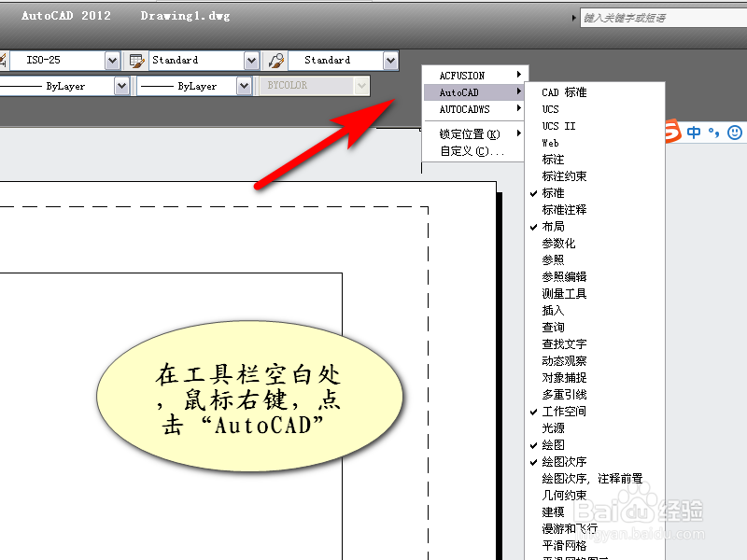Select 平滑网格 toolbar entry
The height and width of the screenshot is (560, 747).
pyautogui.click(x=595, y=545)
